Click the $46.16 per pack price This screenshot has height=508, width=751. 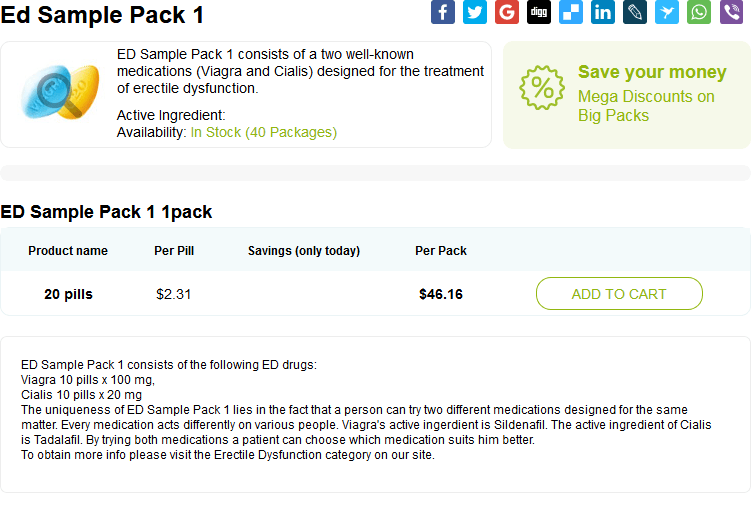(441, 294)
